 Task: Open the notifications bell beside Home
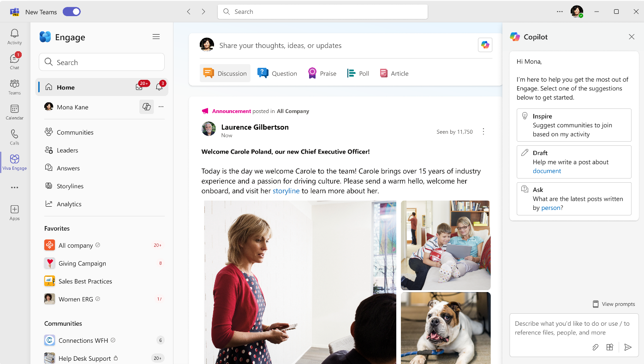point(159,87)
